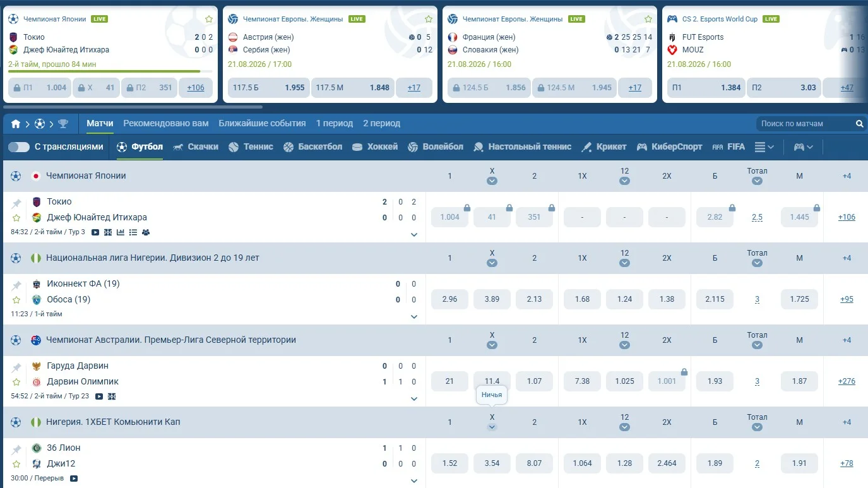Favorite the Джеф Юнайтед Итихара match star in list

[16, 218]
